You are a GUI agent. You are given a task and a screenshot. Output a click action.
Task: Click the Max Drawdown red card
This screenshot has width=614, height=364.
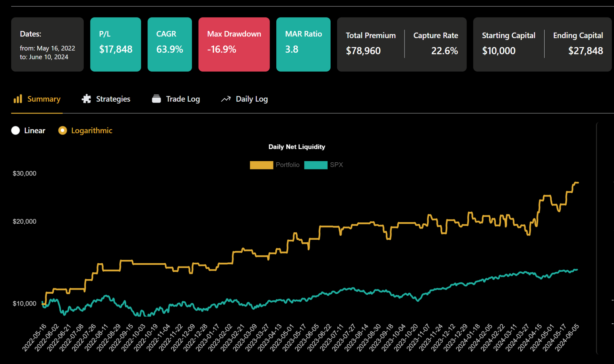point(234,44)
